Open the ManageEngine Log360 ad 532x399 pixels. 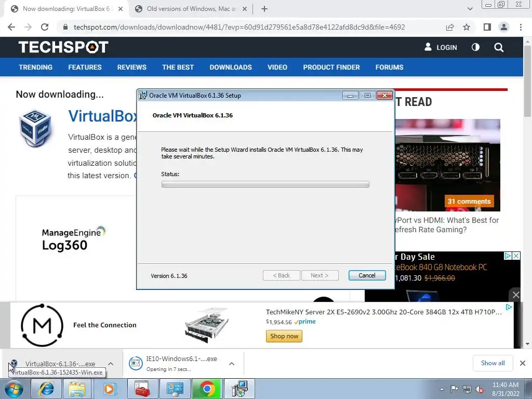pos(74,239)
